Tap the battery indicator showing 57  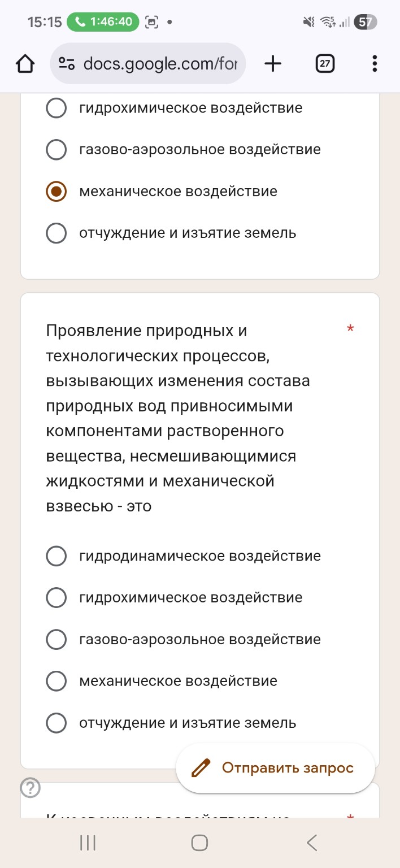click(x=365, y=22)
